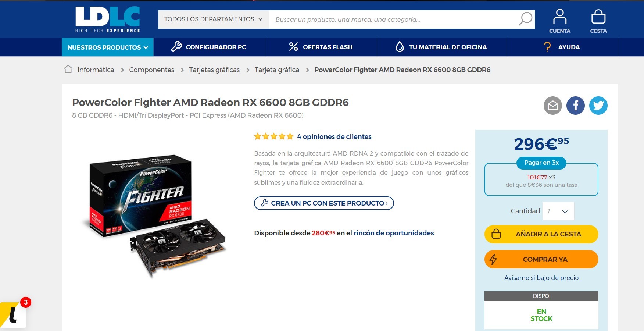
Task: Click the home breadcrumb icon
Action: pyautogui.click(x=68, y=69)
